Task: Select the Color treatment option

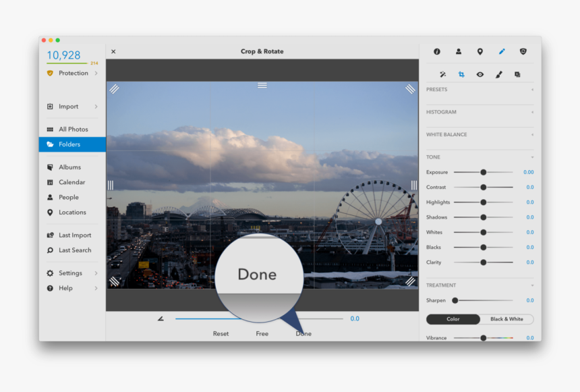Action: pos(453,319)
